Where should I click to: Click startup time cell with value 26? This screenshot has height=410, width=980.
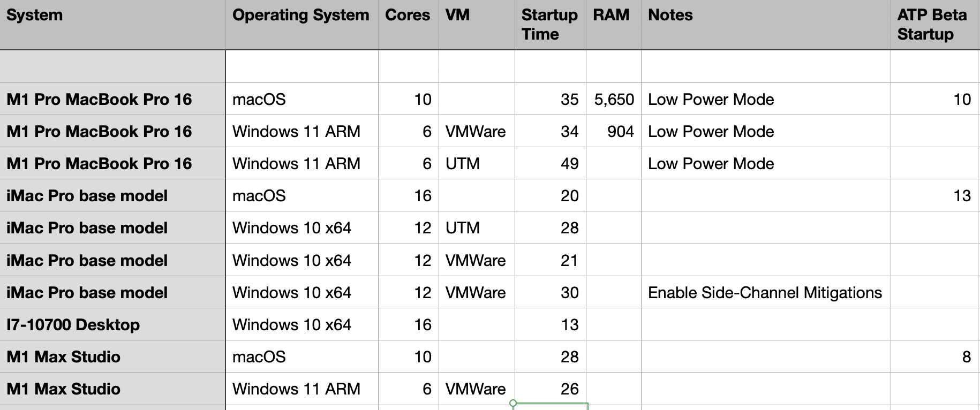[551, 389]
